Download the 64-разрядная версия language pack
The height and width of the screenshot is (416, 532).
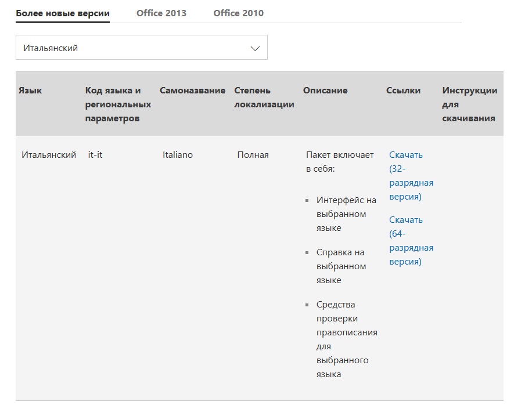click(411, 241)
